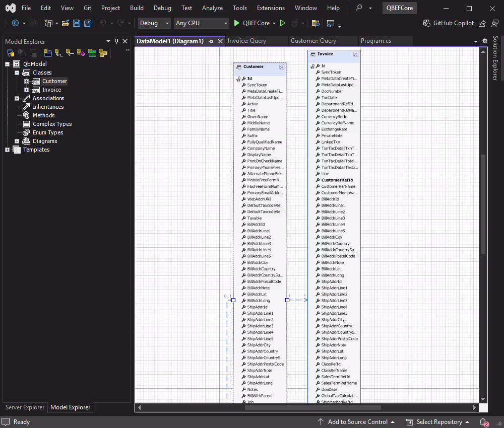This screenshot has height=428, width=504.
Task: Open the Git menu
Action: pos(87,8)
